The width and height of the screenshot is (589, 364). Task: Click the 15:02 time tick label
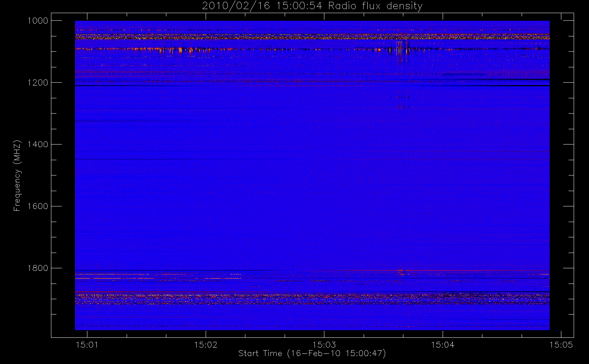(x=206, y=345)
